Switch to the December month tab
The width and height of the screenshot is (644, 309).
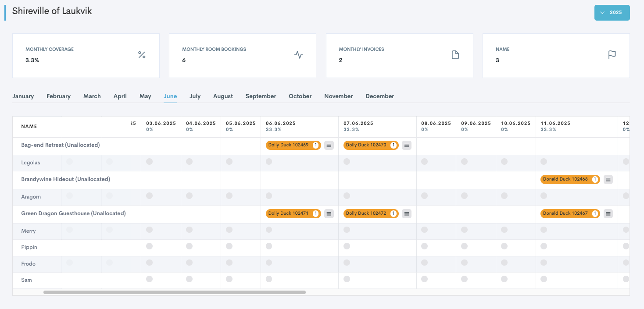379,96
